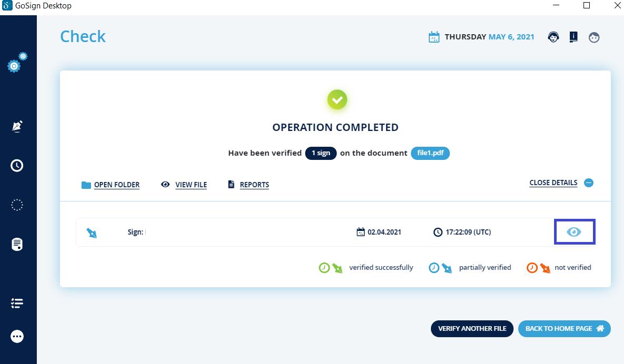Click the file1.pdf document badge
This screenshot has height=364, width=624.
pos(430,153)
